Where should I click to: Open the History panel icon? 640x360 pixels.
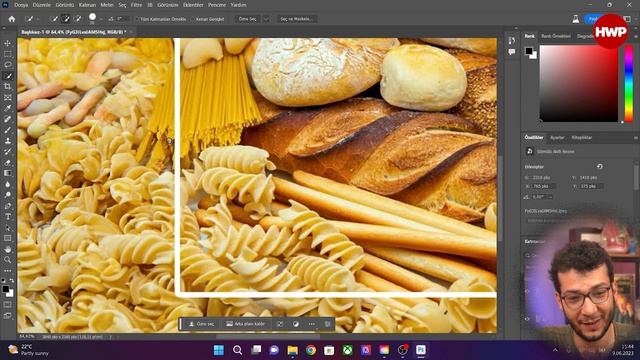[512, 40]
